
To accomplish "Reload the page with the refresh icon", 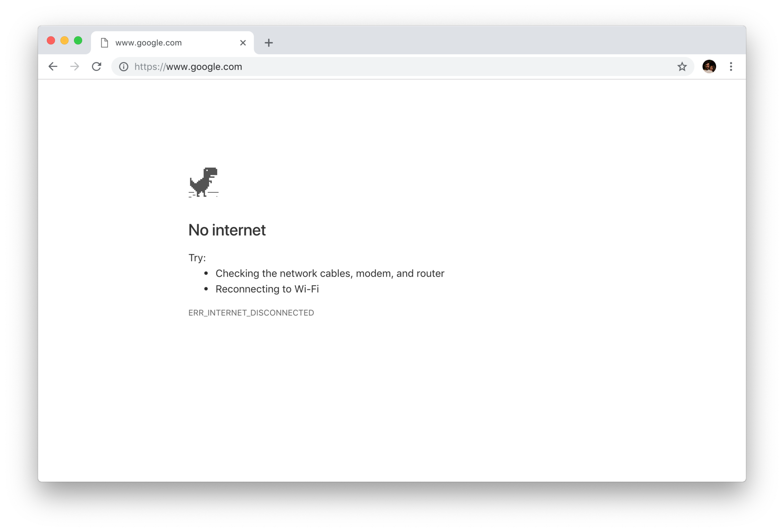I will [x=97, y=67].
